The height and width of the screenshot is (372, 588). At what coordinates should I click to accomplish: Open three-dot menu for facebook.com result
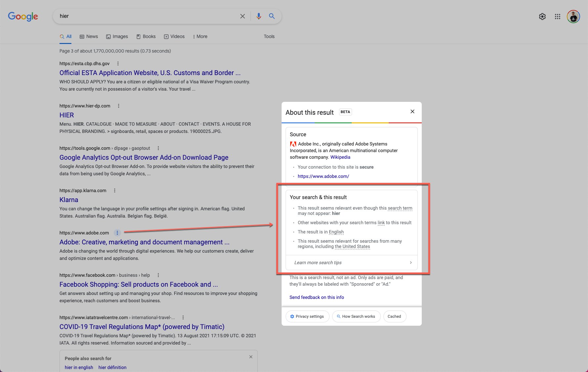[x=158, y=275]
